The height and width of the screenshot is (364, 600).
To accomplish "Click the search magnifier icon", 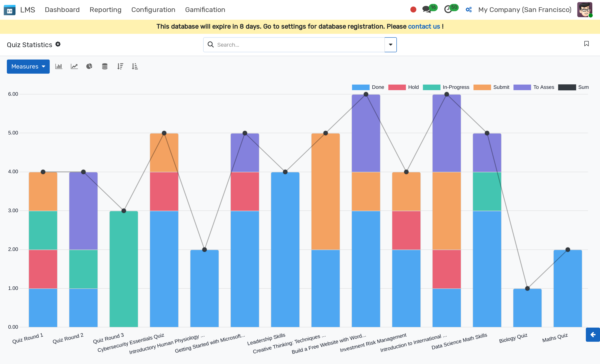I will click(x=211, y=45).
